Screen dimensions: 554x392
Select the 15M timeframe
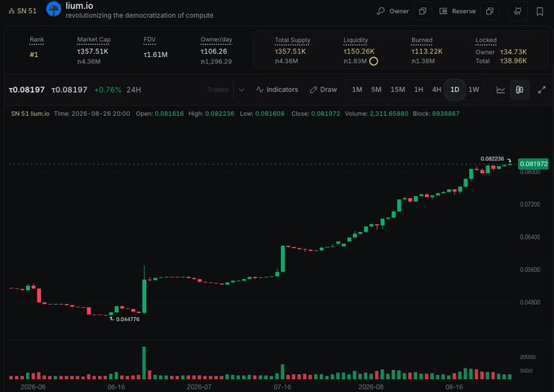(397, 90)
